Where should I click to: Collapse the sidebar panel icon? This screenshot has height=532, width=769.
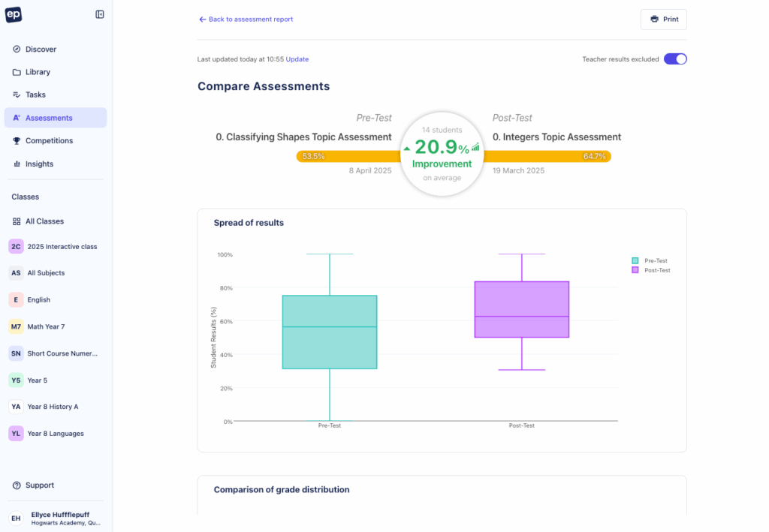[100, 14]
